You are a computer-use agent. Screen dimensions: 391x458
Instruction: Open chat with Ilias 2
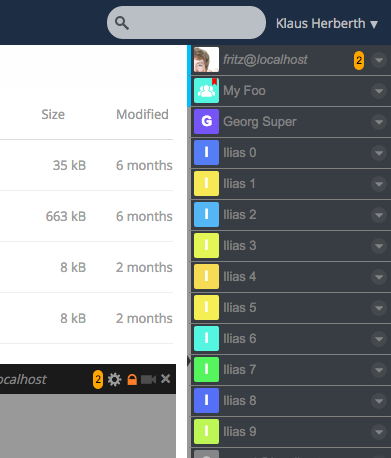pos(291,215)
